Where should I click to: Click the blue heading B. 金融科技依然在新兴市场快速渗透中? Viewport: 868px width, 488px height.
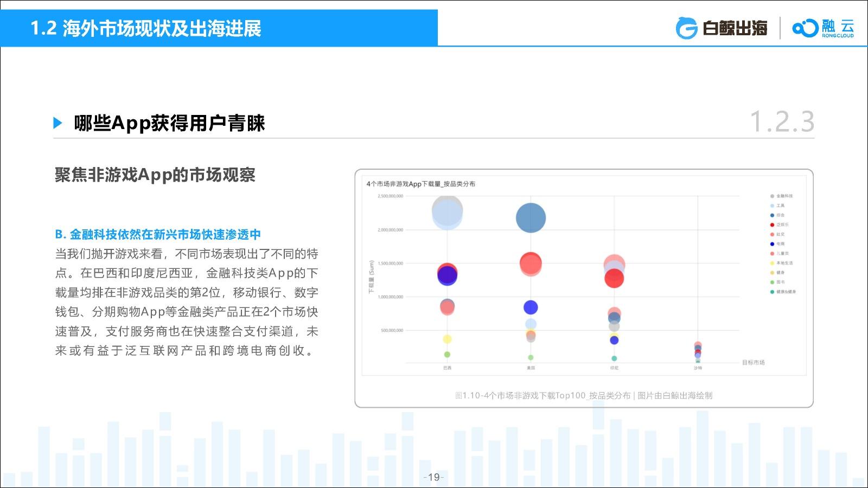(158, 234)
